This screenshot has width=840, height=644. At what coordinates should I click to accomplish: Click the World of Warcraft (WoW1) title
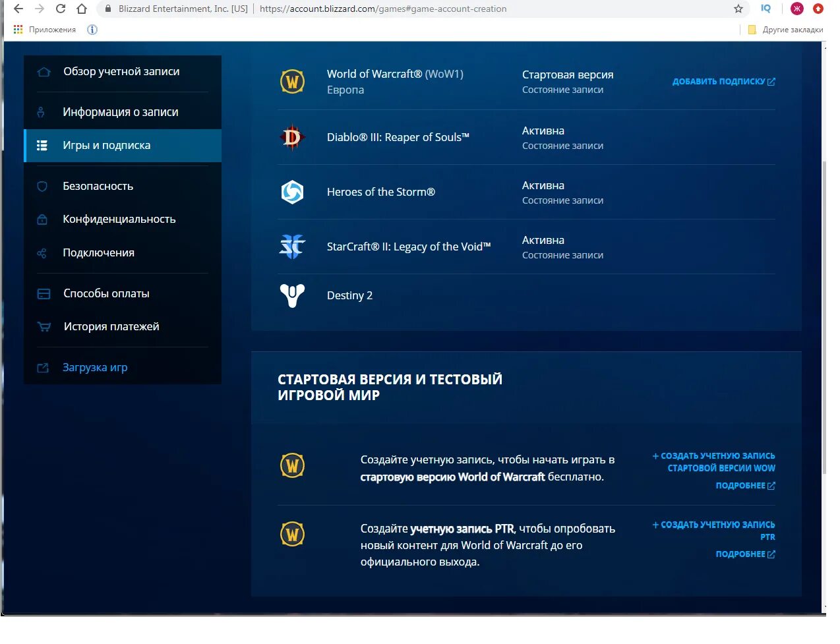[395, 74]
